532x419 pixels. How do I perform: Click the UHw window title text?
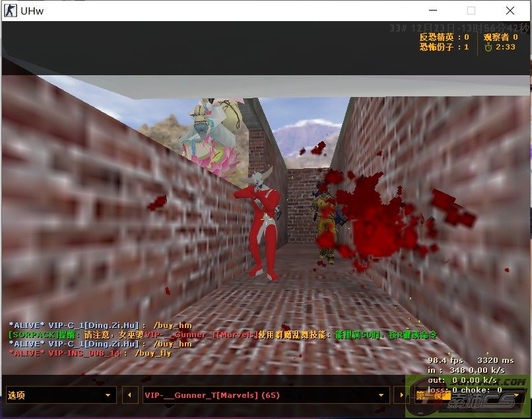32,11
